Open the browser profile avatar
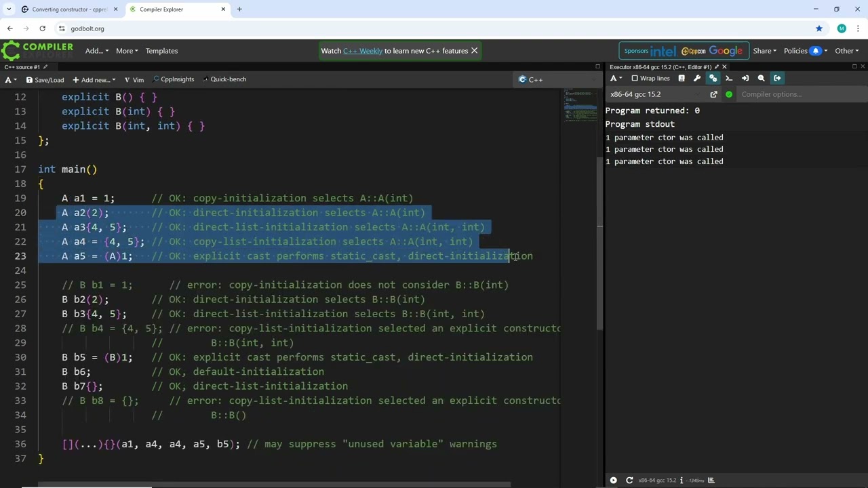Screen dimensions: 868x488 click(842, 28)
